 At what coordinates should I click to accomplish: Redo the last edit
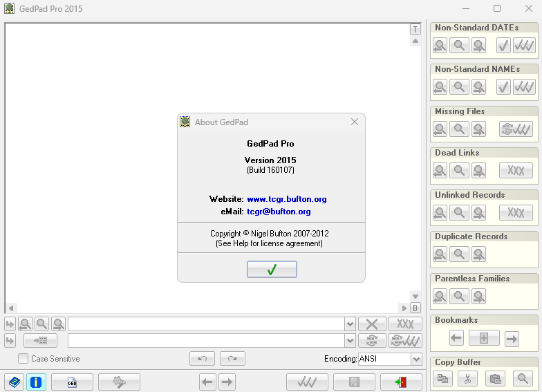tap(232, 358)
